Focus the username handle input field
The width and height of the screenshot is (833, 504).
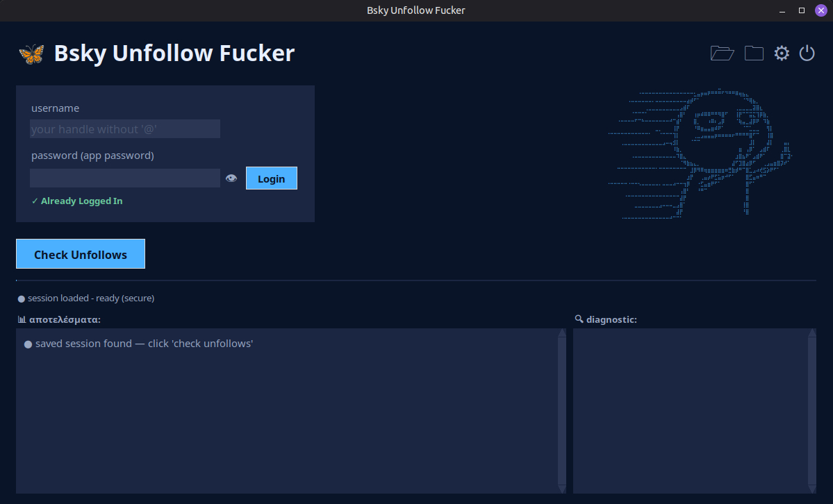[x=125, y=129]
